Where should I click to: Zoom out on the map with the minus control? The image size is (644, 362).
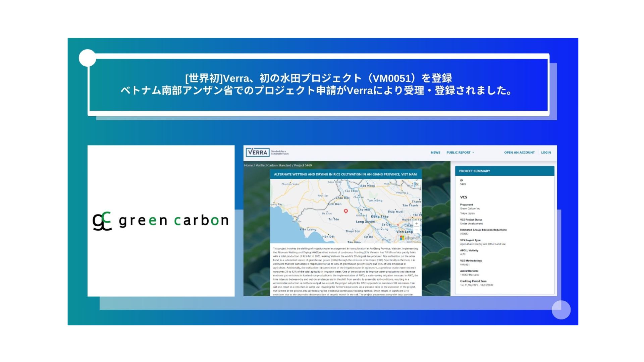pos(416,230)
